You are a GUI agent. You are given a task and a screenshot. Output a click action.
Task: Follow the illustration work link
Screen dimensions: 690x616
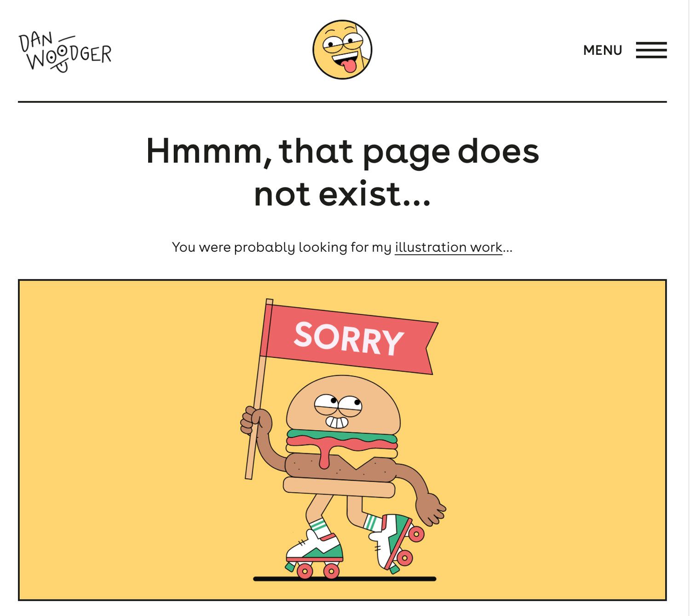448,247
